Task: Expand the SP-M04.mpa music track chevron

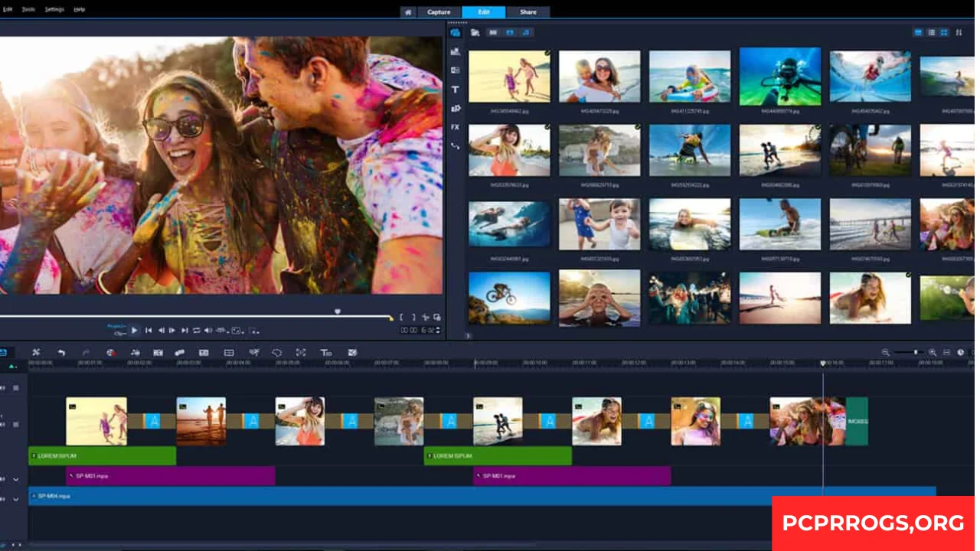Action: point(15,499)
